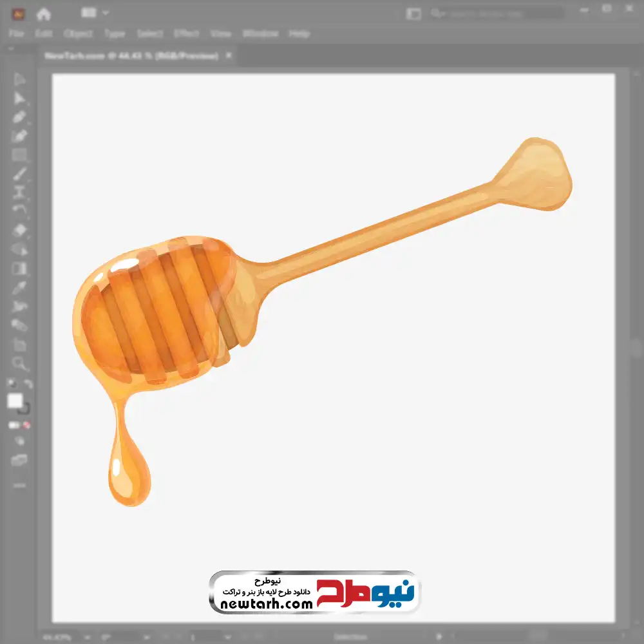The image size is (644, 644).
Task: Expand the artboard navigation dropdown
Action: tap(227, 637)
